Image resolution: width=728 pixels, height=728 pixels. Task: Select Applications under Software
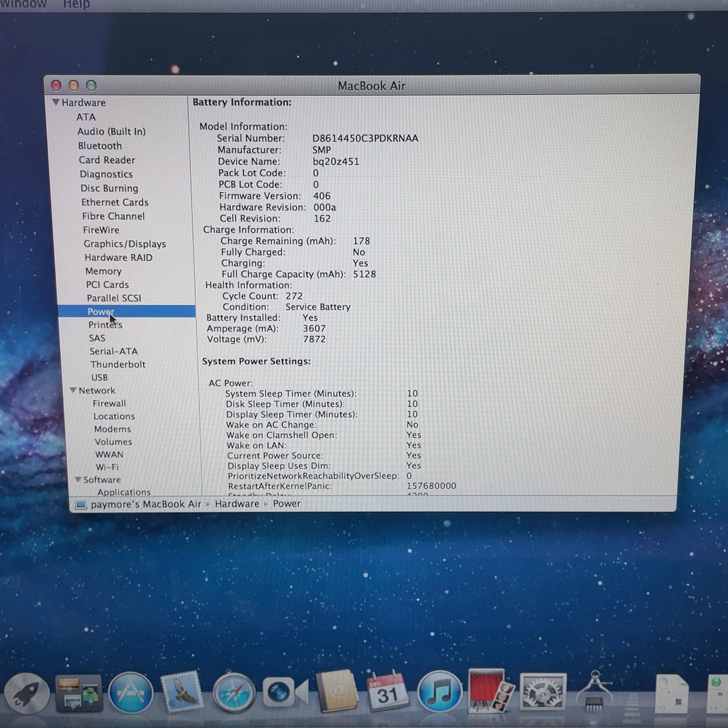tap(124, 492)
